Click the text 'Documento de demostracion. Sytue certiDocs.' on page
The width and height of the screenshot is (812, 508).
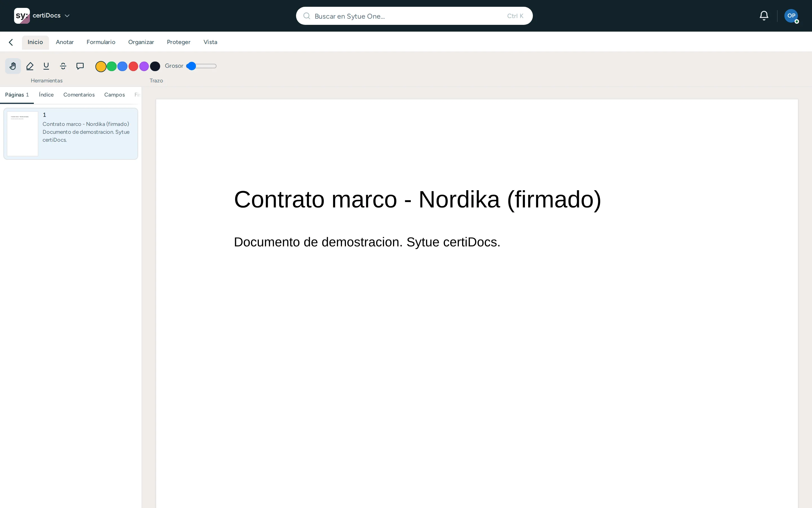coord(367,242)
